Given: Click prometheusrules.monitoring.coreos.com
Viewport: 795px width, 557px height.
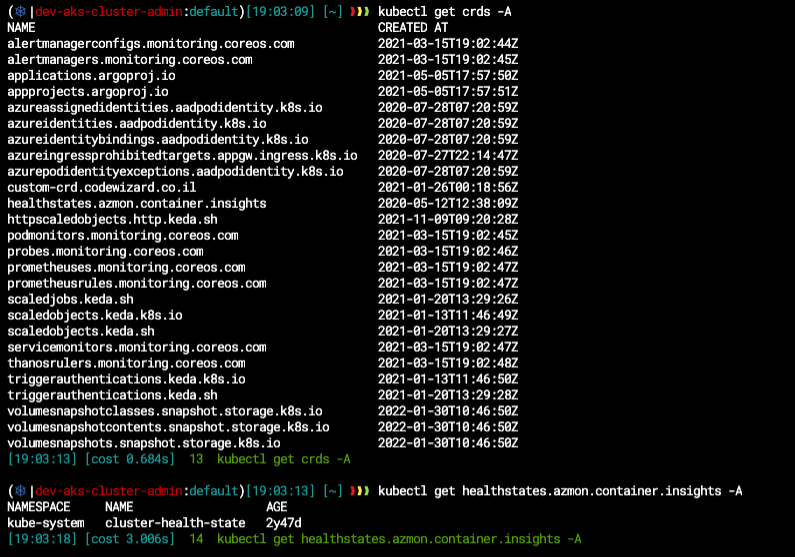Looking at the screenshot, I should tap(137, 283).
